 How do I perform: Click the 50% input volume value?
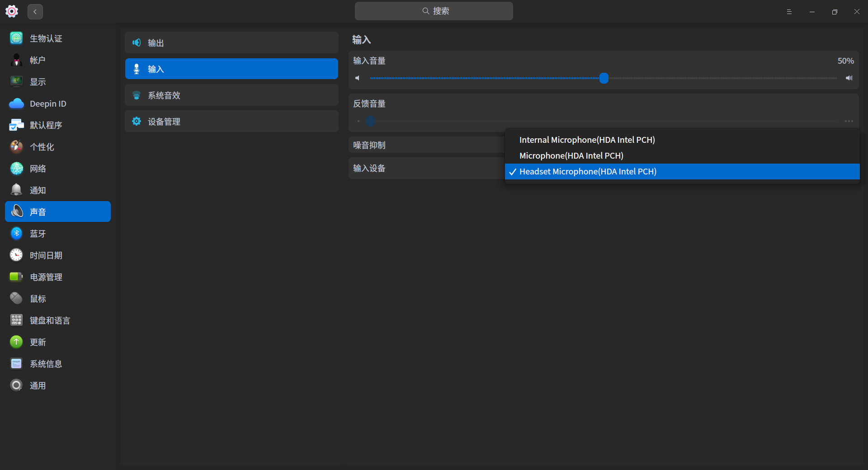click(x=845, y=61)
